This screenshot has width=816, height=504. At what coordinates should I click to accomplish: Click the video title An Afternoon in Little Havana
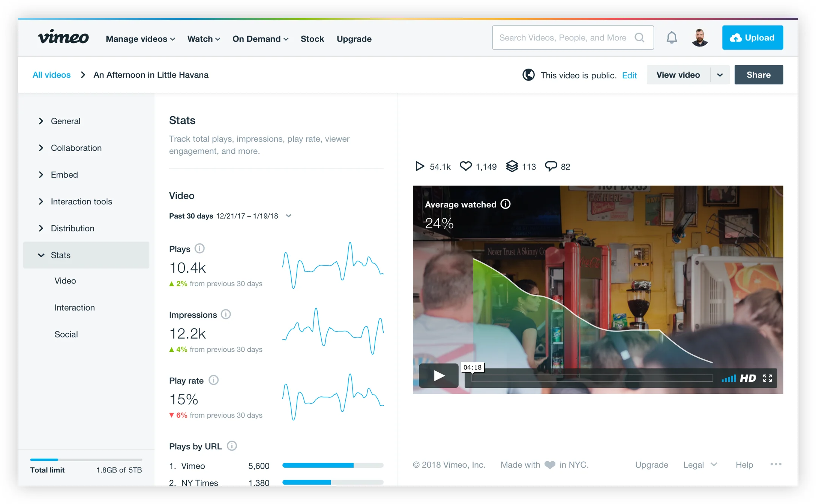click(x=151, y=75)
